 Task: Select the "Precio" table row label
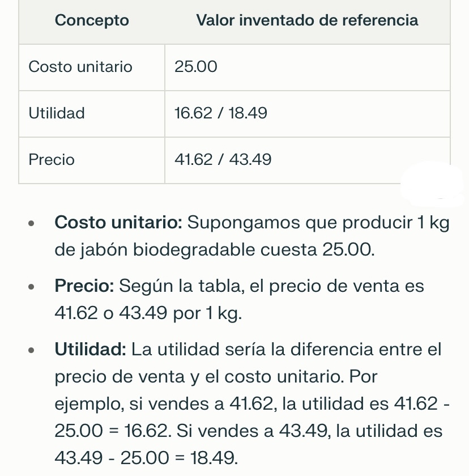52,160
